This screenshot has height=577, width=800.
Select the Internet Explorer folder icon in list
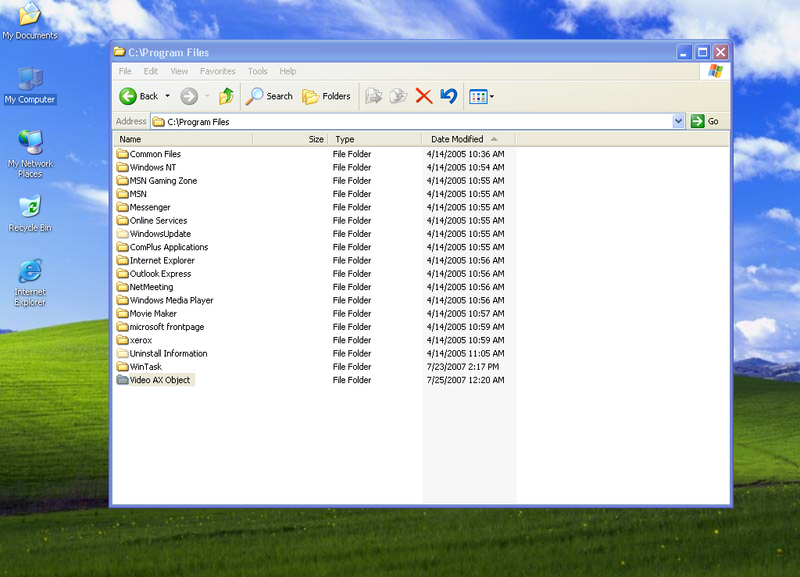[x=122, y=260]
